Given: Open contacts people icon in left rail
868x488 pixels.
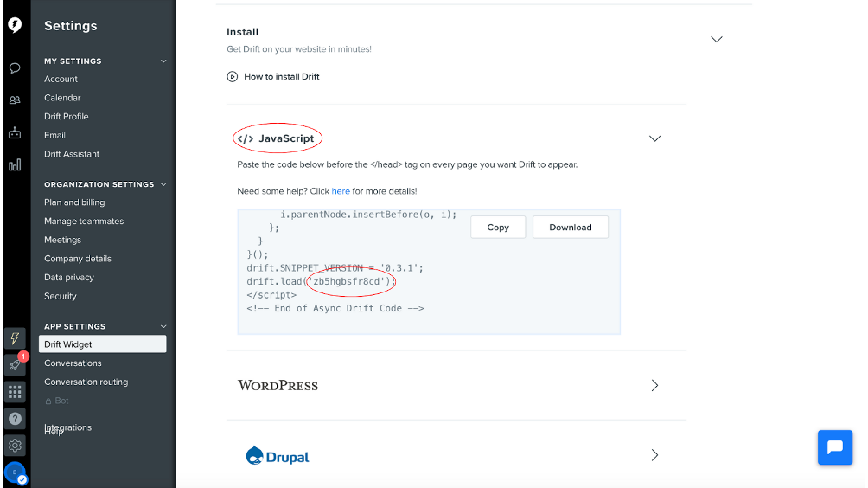Looking at the screenshot, I should [15, 100].
